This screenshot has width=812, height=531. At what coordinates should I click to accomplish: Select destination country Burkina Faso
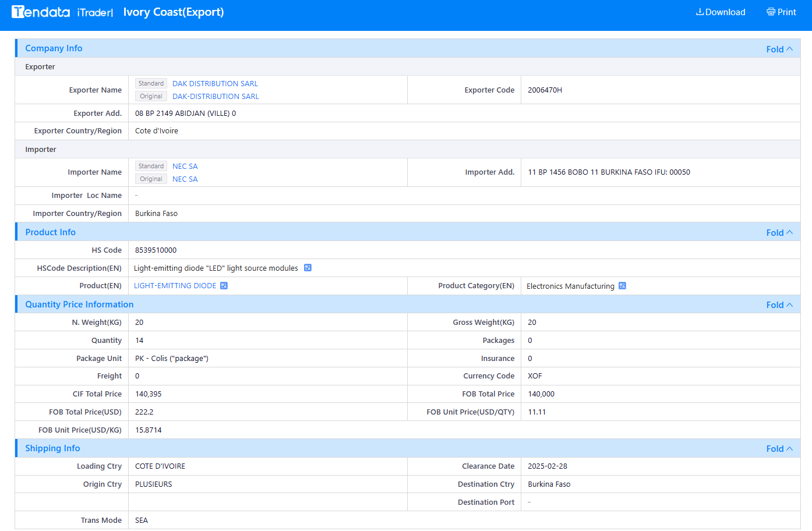(x=549, y=484)
